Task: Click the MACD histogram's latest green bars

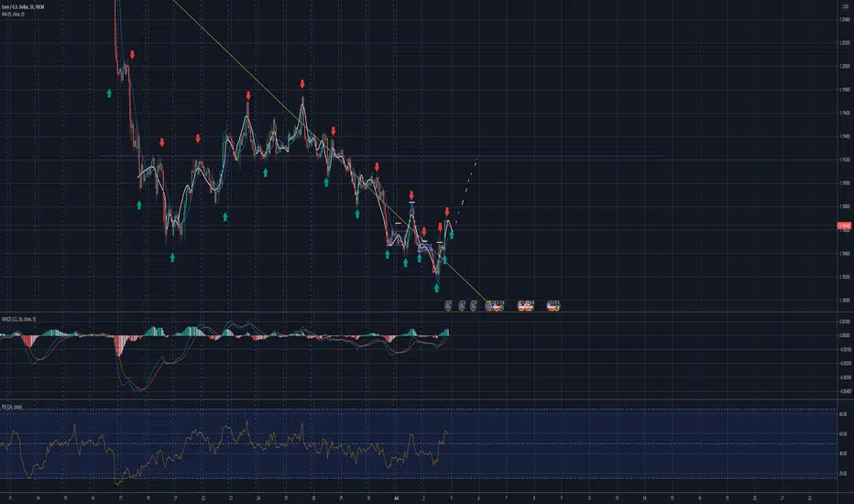Action: (444, 333)
